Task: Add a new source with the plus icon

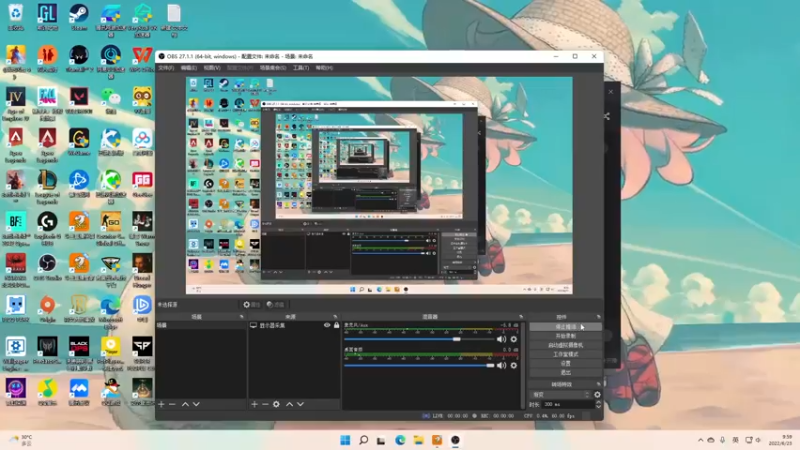Action: (254, 404)
